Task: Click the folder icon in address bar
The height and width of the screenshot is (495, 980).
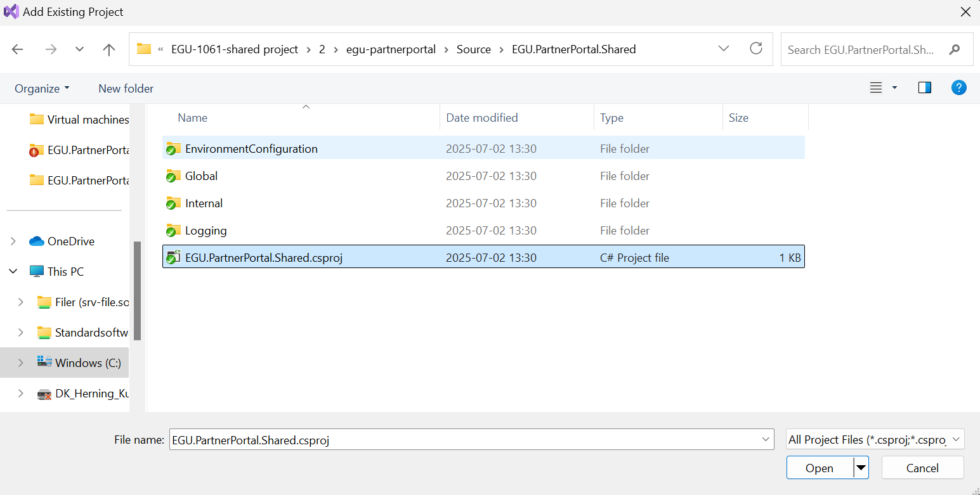Action: (x=144, y=49)
